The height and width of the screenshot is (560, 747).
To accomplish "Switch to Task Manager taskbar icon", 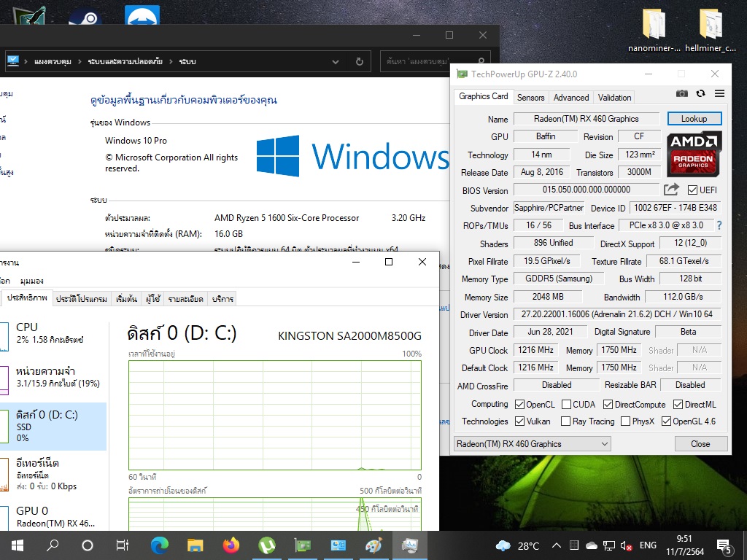I will (410, 545).
